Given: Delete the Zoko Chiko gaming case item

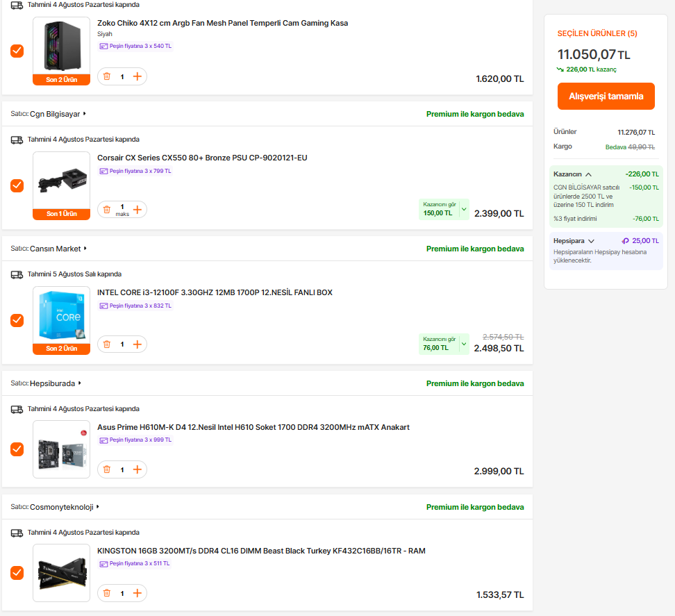Looking at the screenshot, I should click(x=107, y=76).
